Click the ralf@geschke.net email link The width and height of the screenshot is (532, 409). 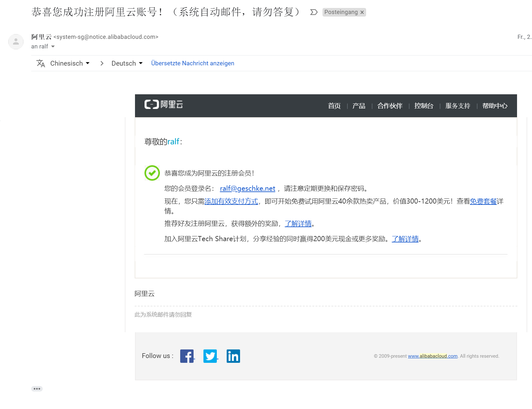[x=247, y=189]
